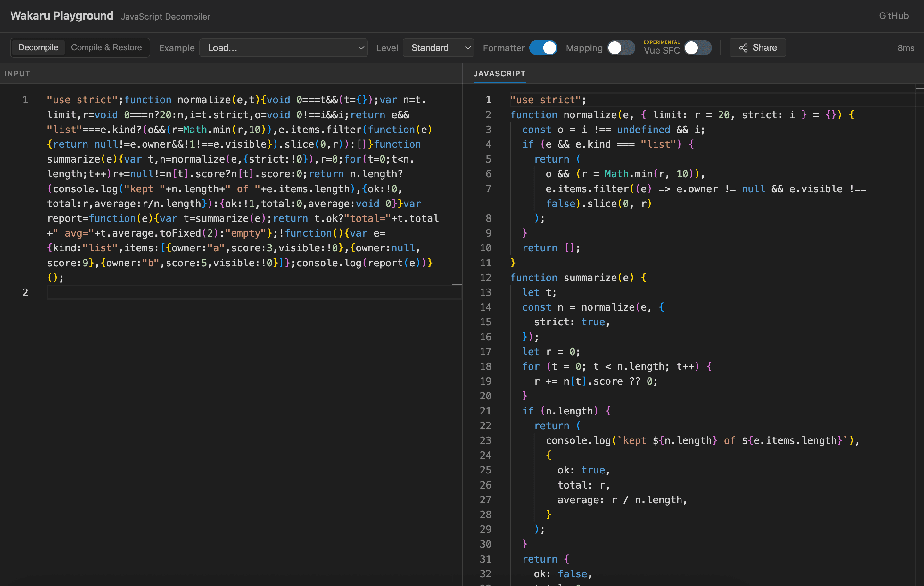Click input line number 1
Viewport: 924px width, 586px height.
(25, 100)
